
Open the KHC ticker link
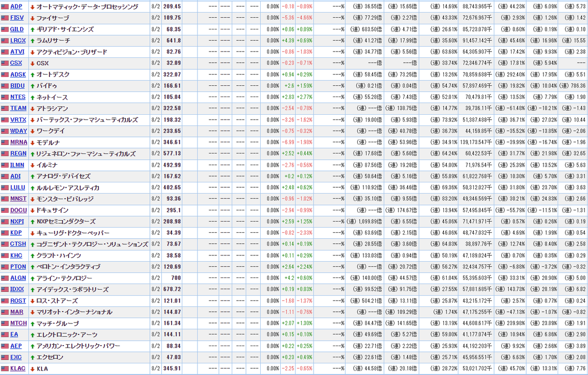tap(16, 255)
